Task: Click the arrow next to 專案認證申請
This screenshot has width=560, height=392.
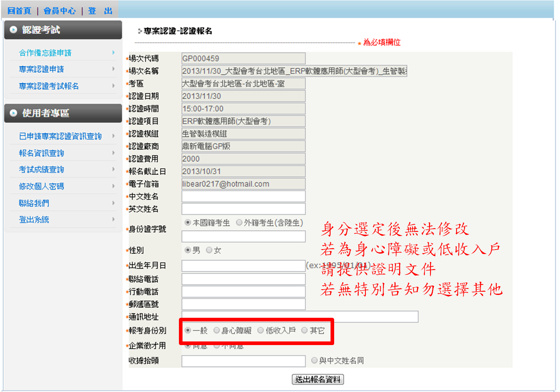Action: point(114,69)
